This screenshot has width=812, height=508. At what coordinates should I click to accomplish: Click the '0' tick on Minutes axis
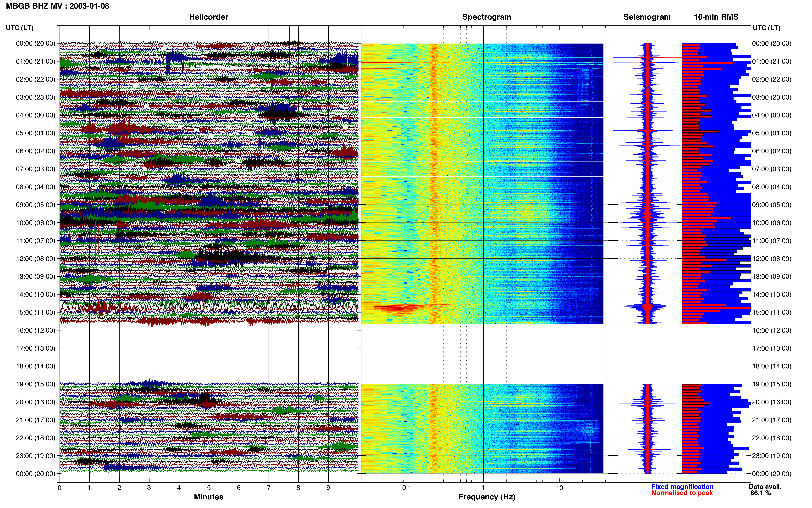point(59,488)
